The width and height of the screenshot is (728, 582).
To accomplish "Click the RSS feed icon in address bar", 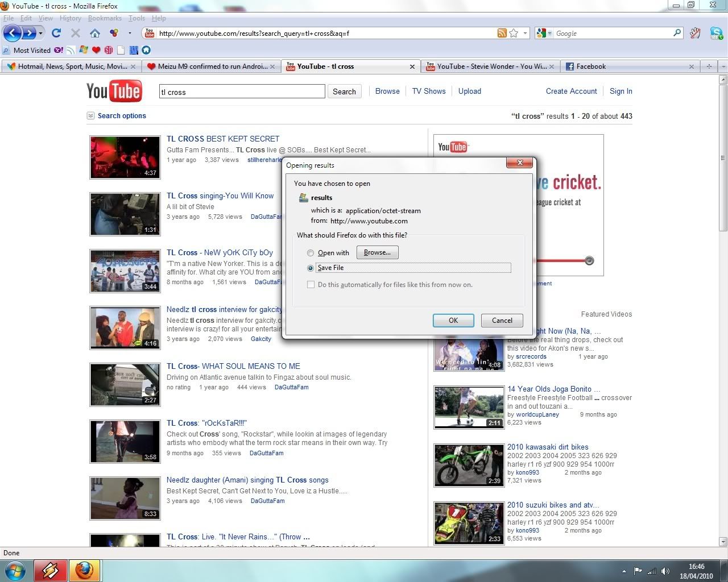I will [x=502, y=33].
